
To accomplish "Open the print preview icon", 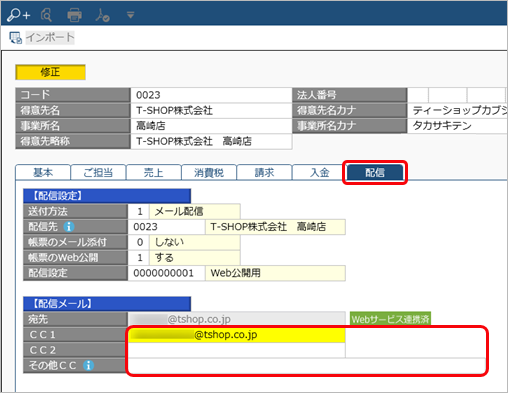I will coord(46,15).
